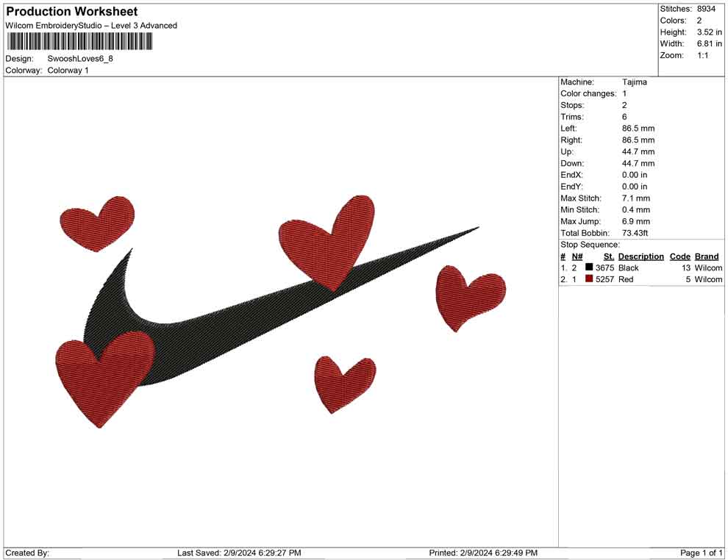
Task: Select the 'Wilcom EmbroideryStudio – Level 3 Advanced' text
Action: click(x=91, y=26)
